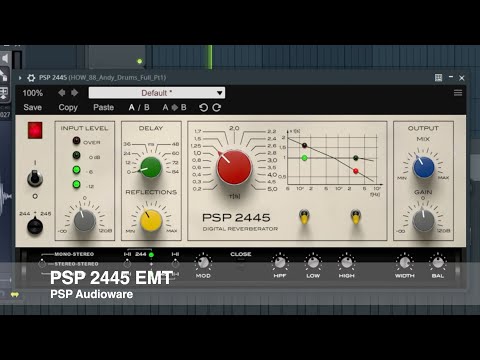
Task: Flip the right yellow toggle switch
Action: pyautogui.click(x=356, y=217)
